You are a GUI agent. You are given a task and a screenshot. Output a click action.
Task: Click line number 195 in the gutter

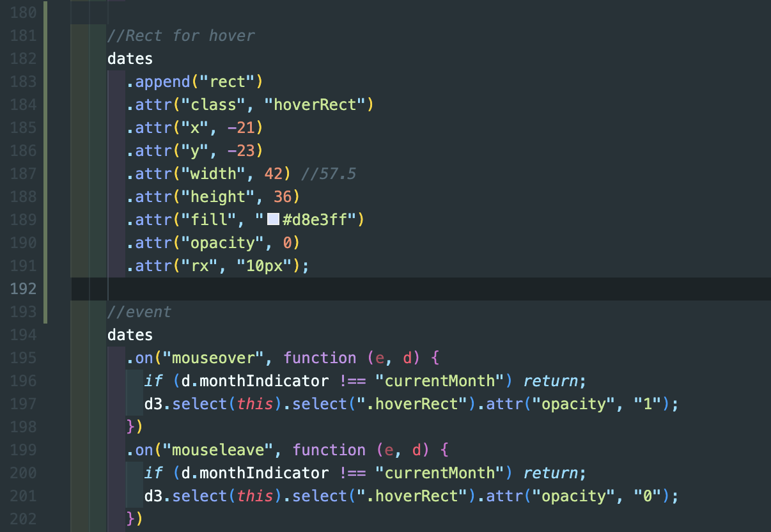coord(24,358)
